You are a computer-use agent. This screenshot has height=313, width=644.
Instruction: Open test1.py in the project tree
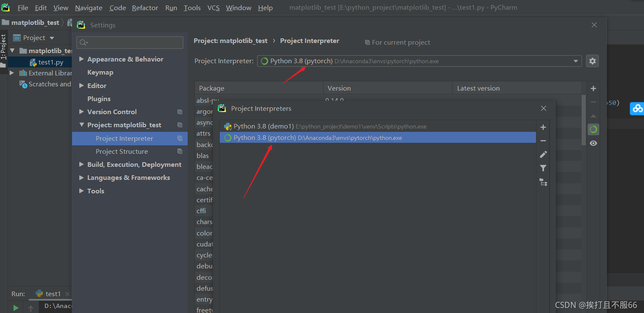click(x=51, y=62)
